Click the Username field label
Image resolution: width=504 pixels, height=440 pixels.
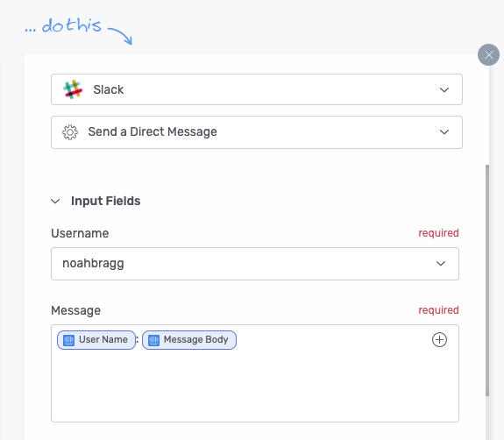pos(80,233)
